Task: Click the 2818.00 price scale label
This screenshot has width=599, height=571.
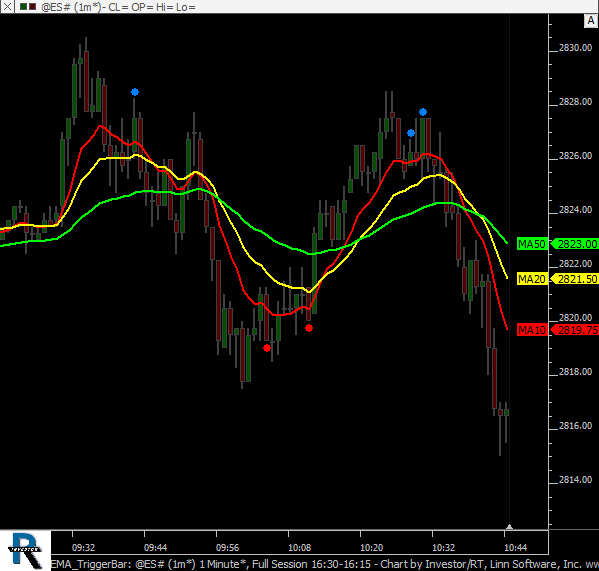Action: point(575,372)
